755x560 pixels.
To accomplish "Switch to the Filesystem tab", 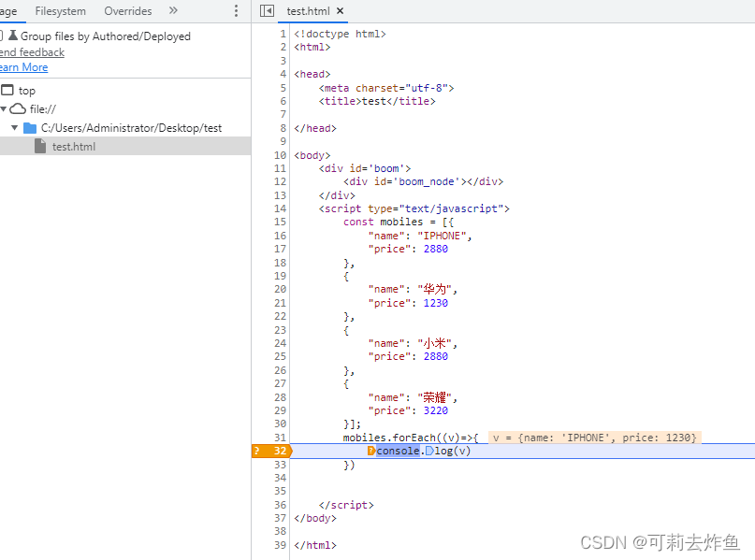I will (60, 10).
